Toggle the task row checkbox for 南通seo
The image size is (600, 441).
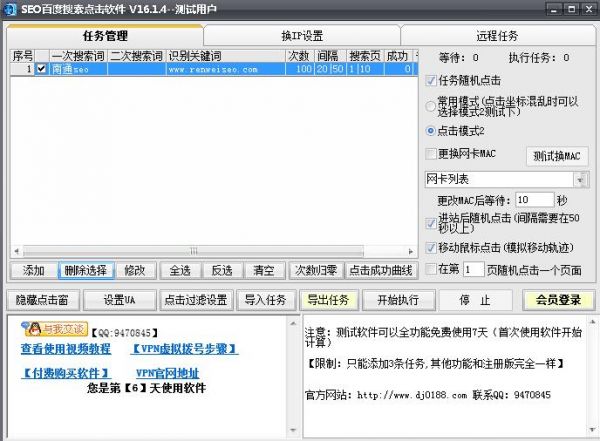[41, 70]
